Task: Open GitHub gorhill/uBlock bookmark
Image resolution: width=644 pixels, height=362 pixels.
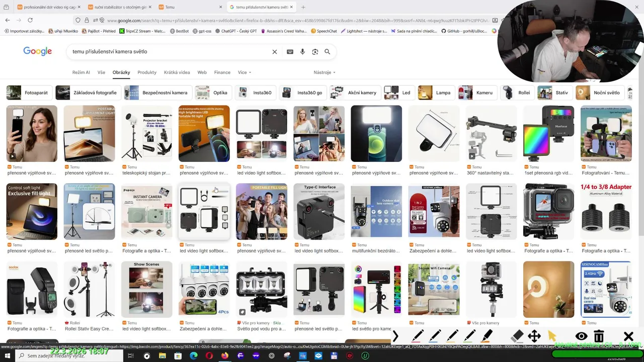Action: coord(464,31)
